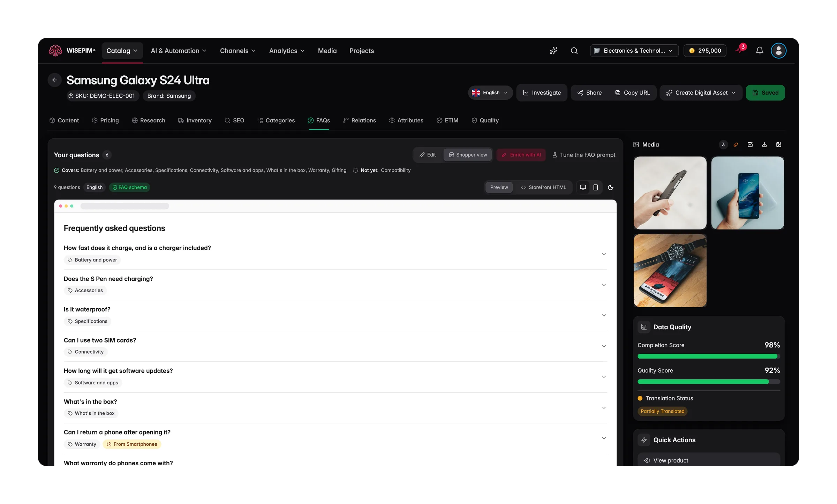The image size is (837, 504).
Task: Open the Analytics dropdown
Action: coord(287,51)
